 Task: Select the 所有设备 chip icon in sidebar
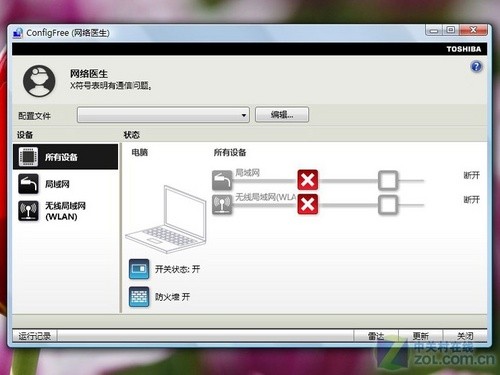[28, 157]
